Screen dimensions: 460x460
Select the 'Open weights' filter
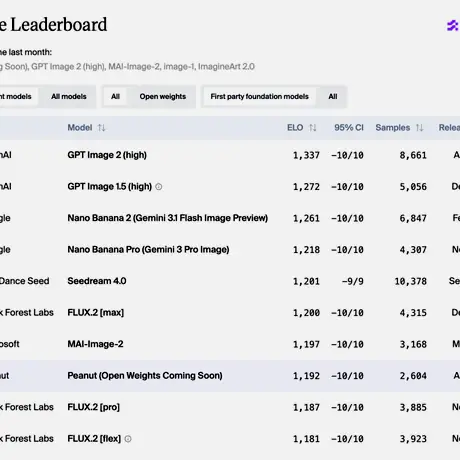coord(163,97)
